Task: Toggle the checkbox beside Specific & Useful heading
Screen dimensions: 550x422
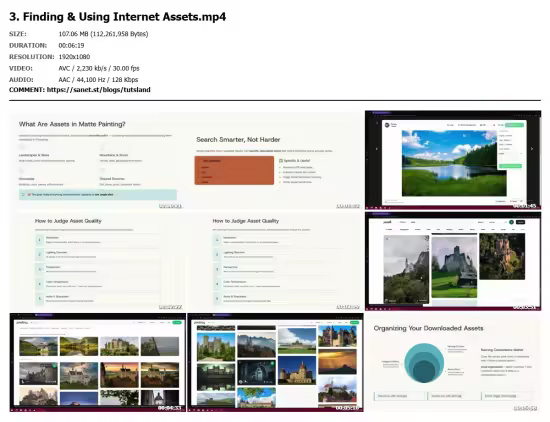Action: click(x=281, y=161)
